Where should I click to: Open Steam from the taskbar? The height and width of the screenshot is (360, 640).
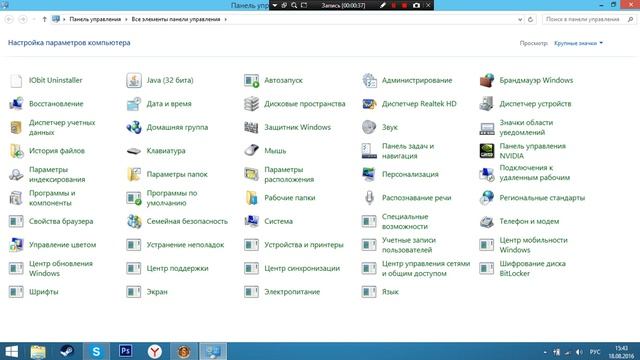pyautogui.click(x=67, y=351)
